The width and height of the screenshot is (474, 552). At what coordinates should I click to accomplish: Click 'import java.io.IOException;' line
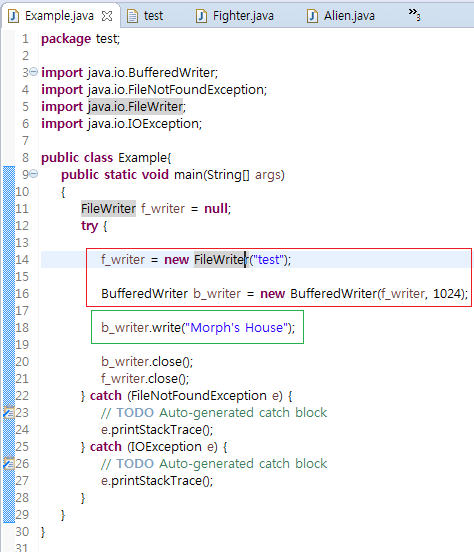tap(121, 124)
